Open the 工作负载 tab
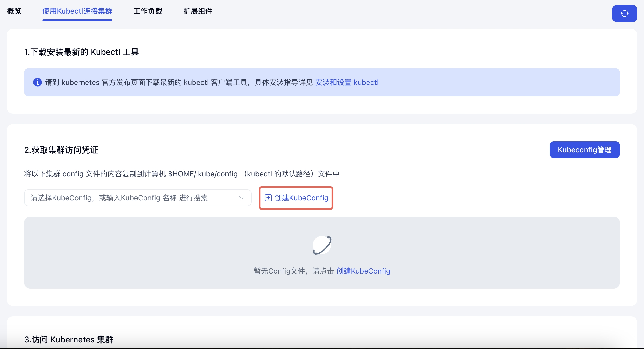Screen dimensions: 644x349 [x=148, y=11]
